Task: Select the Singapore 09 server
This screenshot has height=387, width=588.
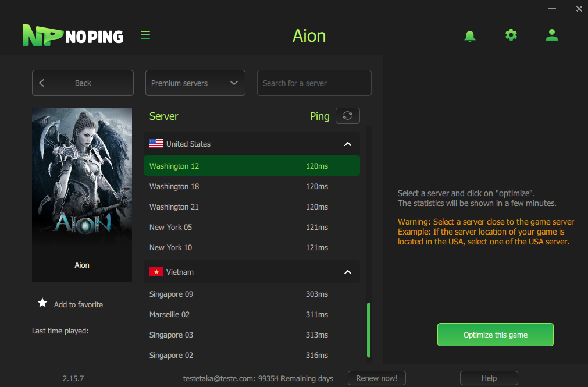Action: 252,294
